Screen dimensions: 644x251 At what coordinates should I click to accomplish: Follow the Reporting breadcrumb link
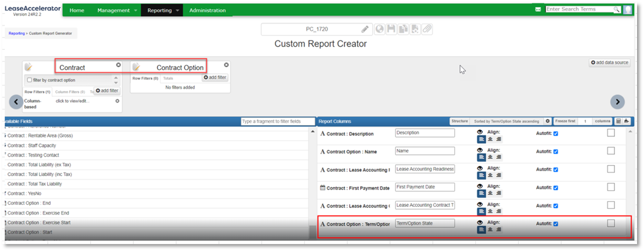[x=16, y=33]
